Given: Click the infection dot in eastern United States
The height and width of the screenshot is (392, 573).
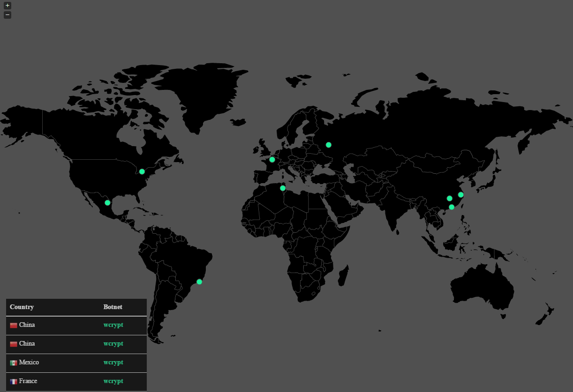Looking at the screenshot, I should click(142, 171).
